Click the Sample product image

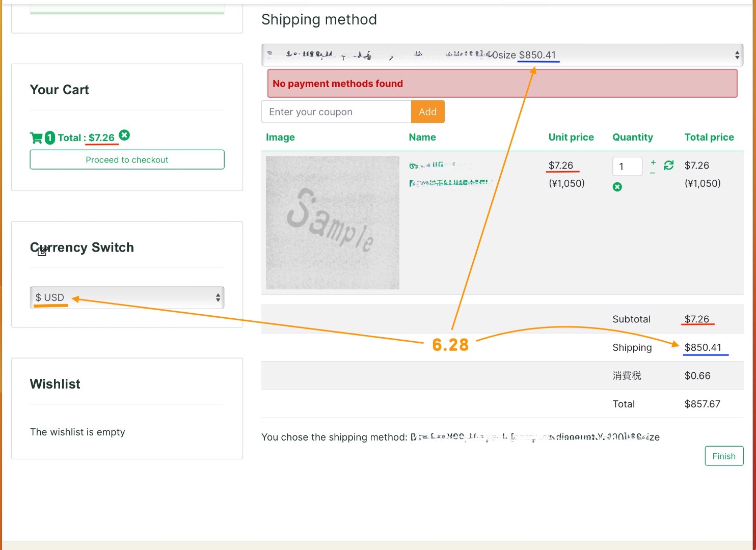pyautogui.click(x=333, y=223)
